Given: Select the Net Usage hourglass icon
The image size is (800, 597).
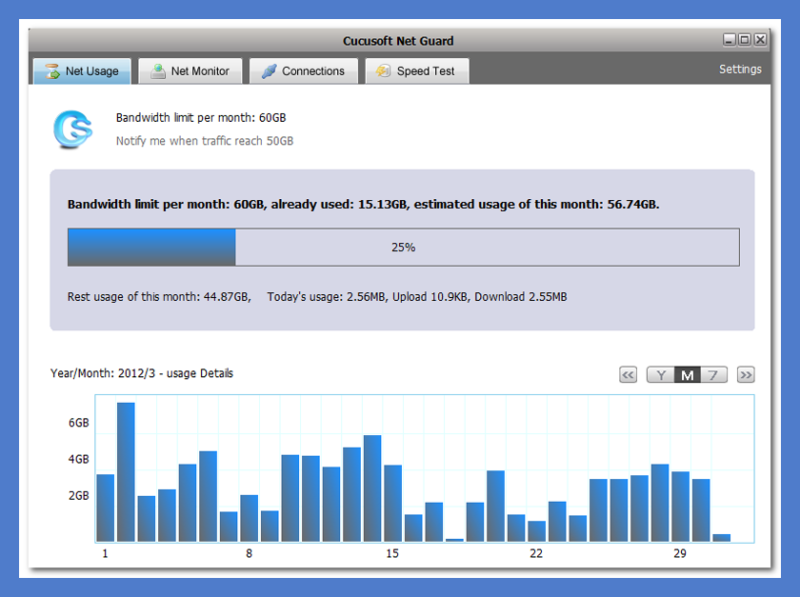Looking at the screenshot, I should tap(52, 71).
